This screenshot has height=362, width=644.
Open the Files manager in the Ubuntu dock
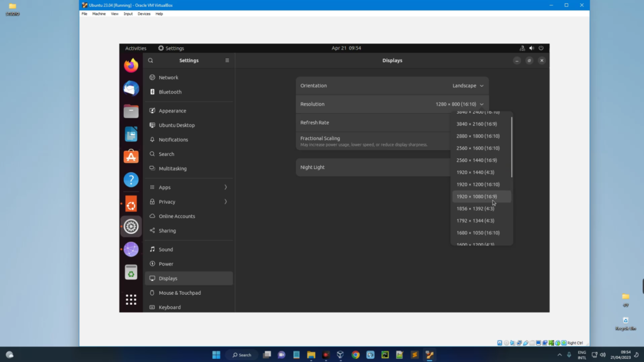(131, 111)
